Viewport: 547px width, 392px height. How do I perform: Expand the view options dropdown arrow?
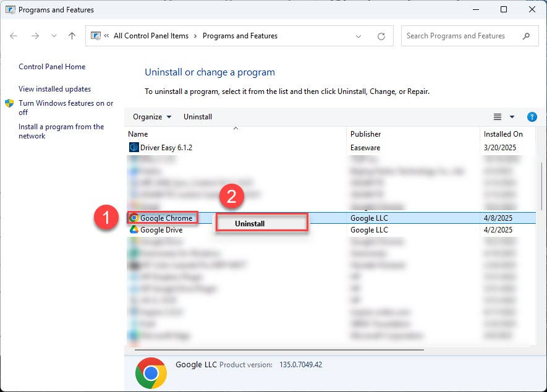click(512, 116)
